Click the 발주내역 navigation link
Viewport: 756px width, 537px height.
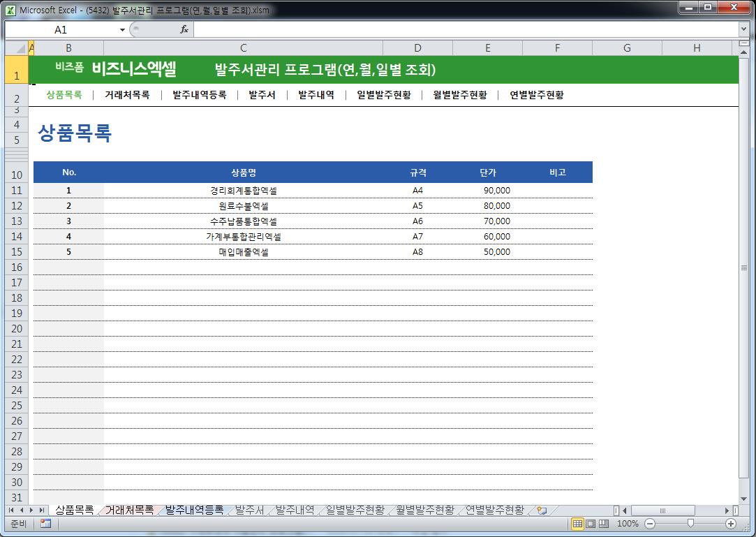coord(316,94)
